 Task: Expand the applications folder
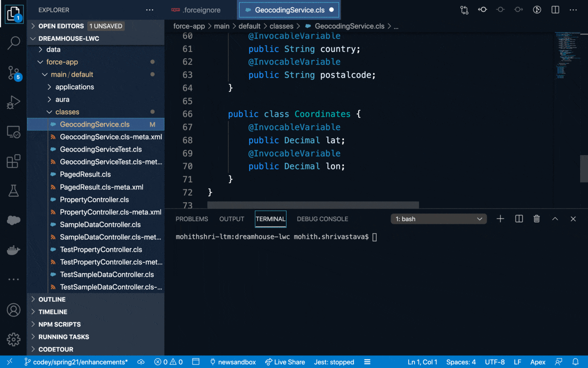96,87
